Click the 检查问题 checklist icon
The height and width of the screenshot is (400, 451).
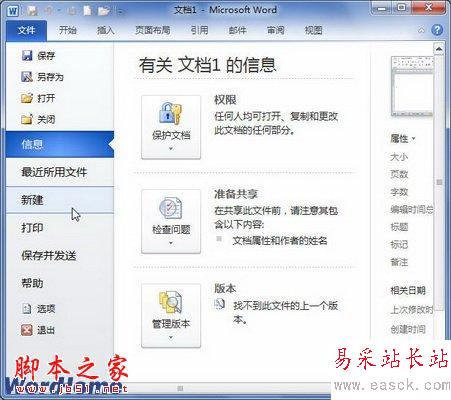click(x=171, y=208)
